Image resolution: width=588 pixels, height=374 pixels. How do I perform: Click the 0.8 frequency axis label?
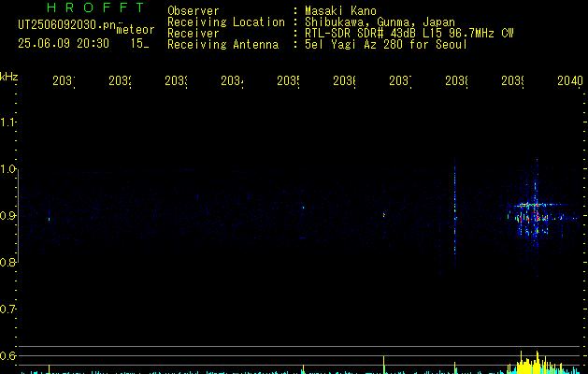(x=7, y=262)
